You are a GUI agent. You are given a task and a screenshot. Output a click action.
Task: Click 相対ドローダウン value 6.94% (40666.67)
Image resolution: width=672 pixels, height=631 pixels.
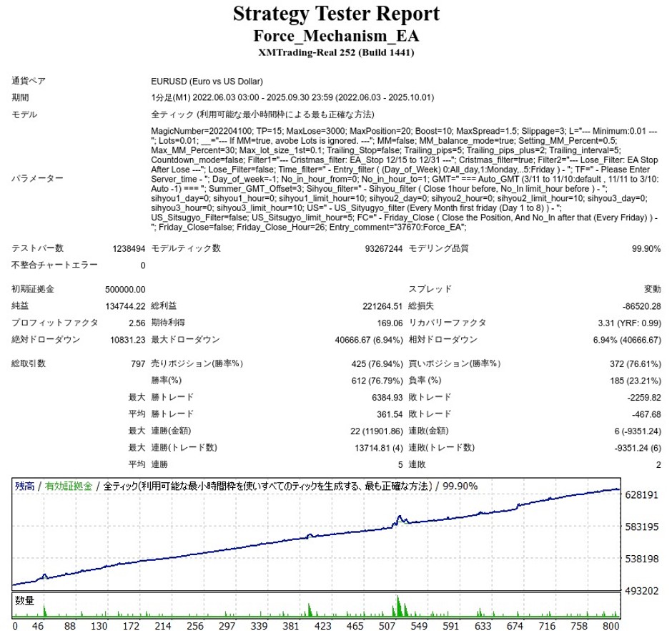pos(626,340)
